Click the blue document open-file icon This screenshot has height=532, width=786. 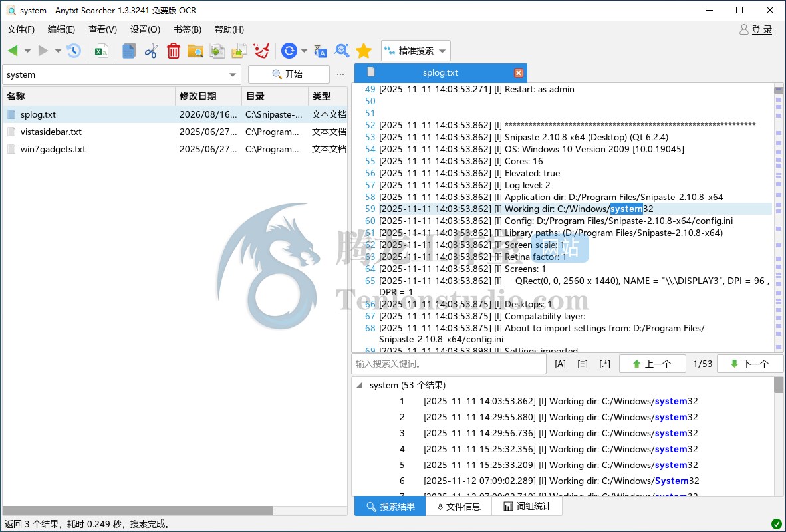pos(129,51)
